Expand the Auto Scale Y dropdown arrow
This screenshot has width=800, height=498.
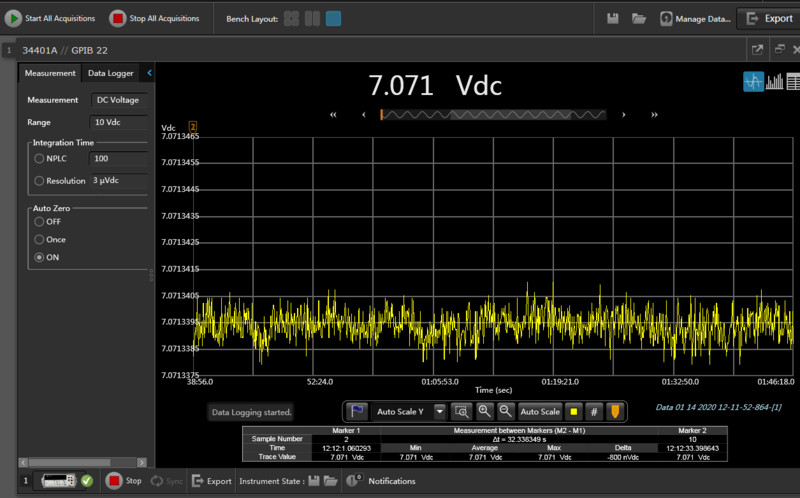click(438, 411)
